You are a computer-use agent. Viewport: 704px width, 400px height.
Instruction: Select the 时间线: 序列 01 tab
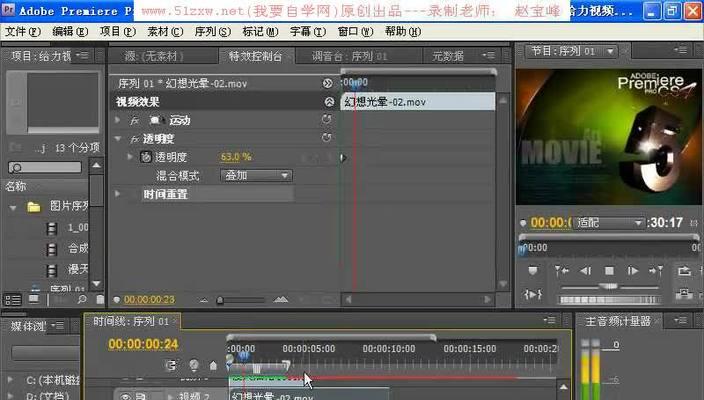coord(131,321)
